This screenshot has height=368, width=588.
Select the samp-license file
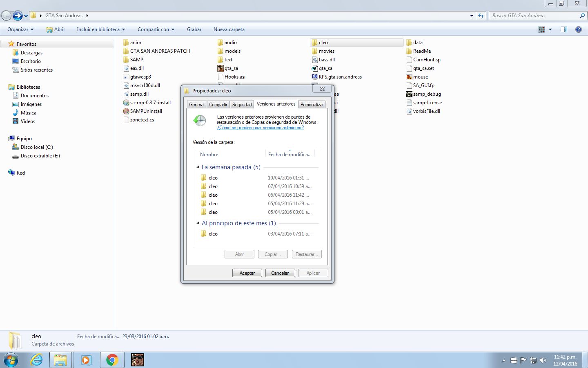point(424,103)
